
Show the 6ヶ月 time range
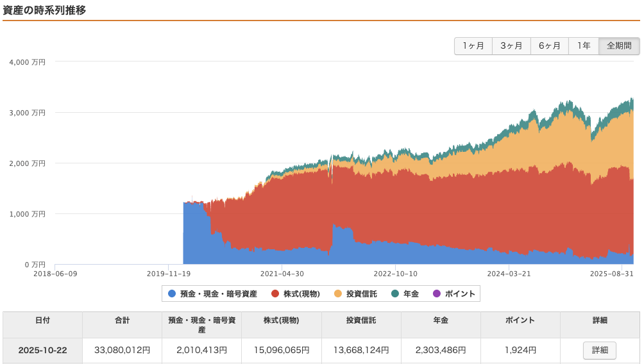pos(550,46)
